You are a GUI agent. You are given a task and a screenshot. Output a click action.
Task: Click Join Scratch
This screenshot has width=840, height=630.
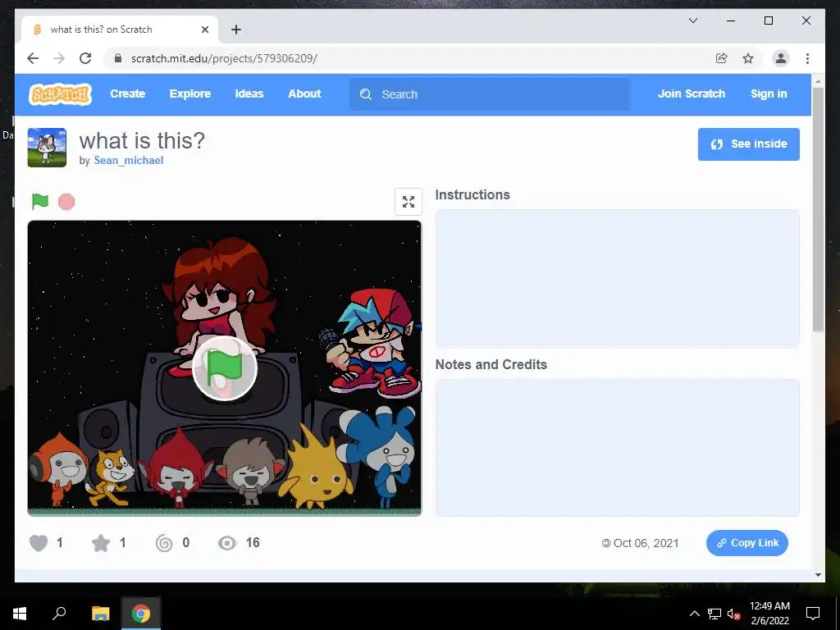pos(691,94)
